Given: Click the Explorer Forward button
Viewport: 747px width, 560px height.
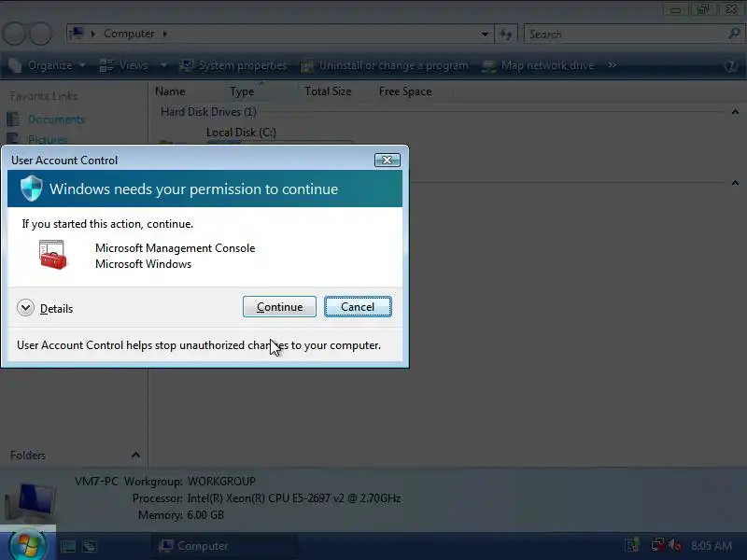Looking at the screenshot, I should [x=40, y=34].
